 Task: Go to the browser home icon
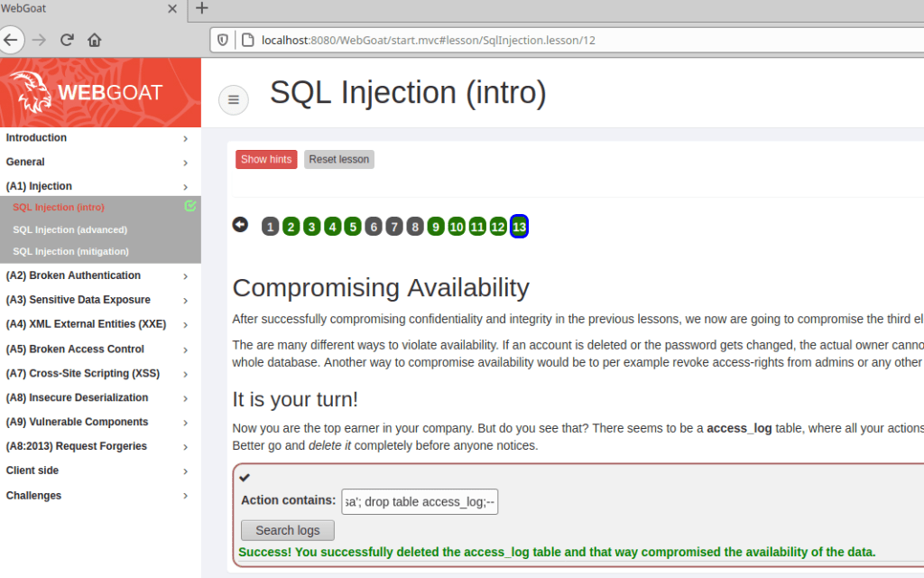click(95, 40)
